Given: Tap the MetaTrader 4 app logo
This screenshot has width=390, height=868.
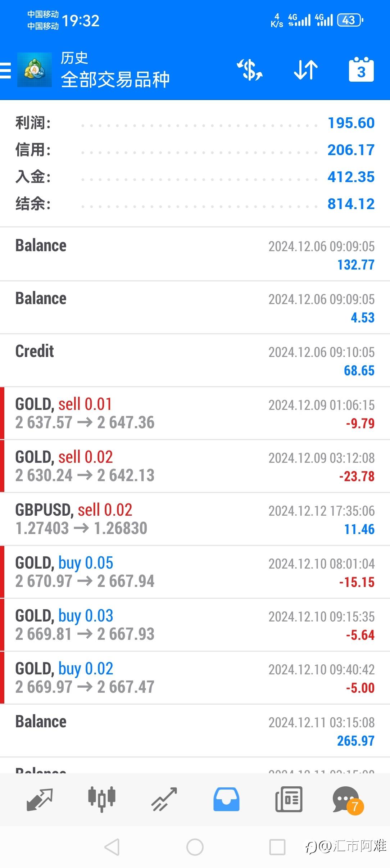Looking at the screenshot, I should (x=35, y=70).
